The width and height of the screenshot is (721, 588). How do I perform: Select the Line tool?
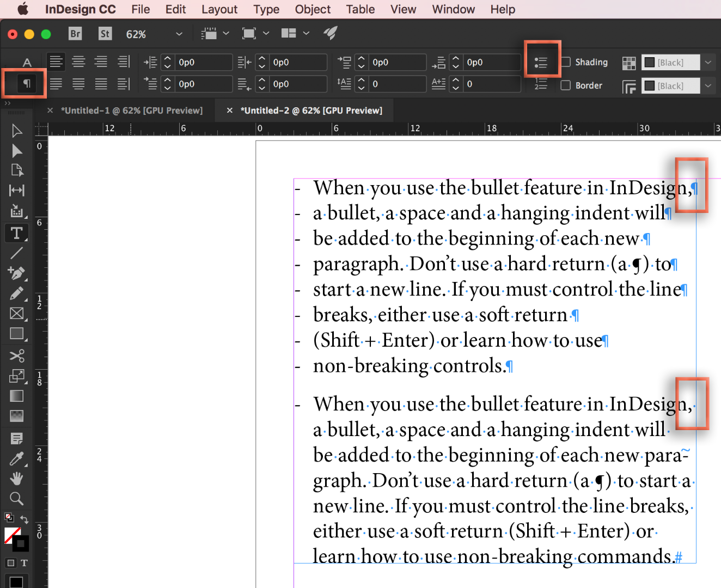[x=17, y=253]
